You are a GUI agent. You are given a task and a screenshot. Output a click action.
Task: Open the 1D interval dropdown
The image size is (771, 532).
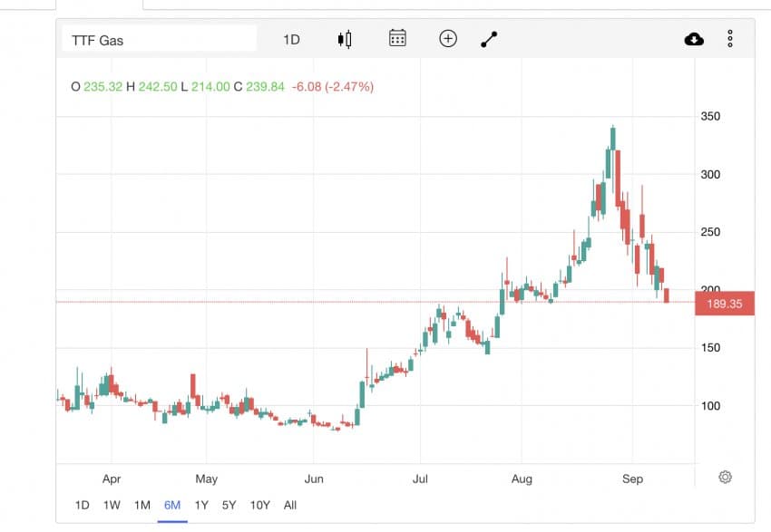291,39
